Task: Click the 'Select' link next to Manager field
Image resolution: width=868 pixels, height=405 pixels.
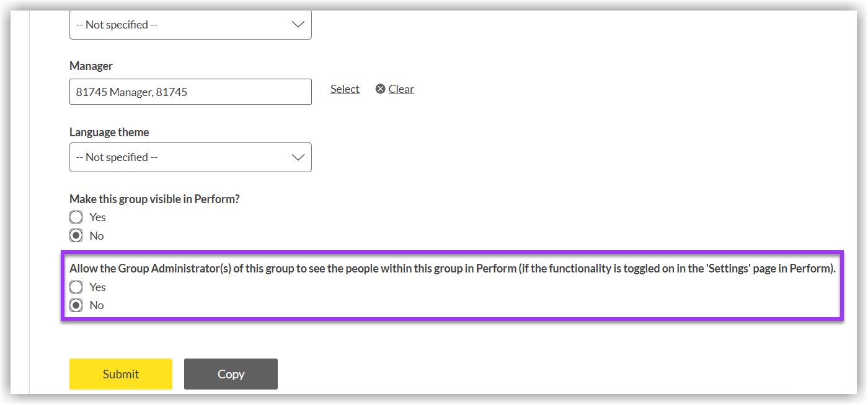Action: (345, 89)
